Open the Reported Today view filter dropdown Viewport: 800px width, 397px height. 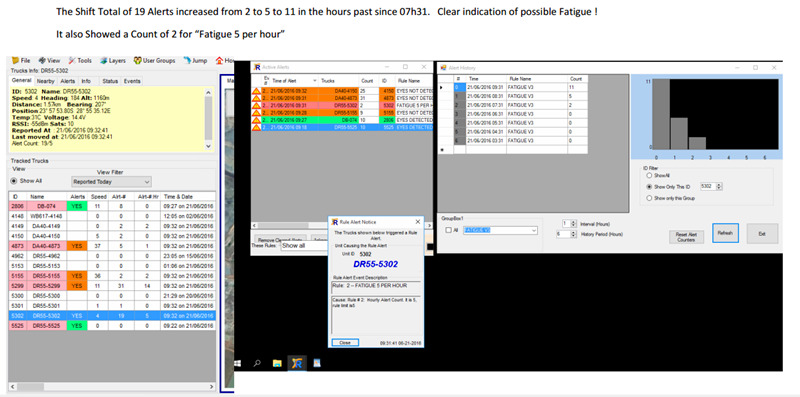coord(112,182)
